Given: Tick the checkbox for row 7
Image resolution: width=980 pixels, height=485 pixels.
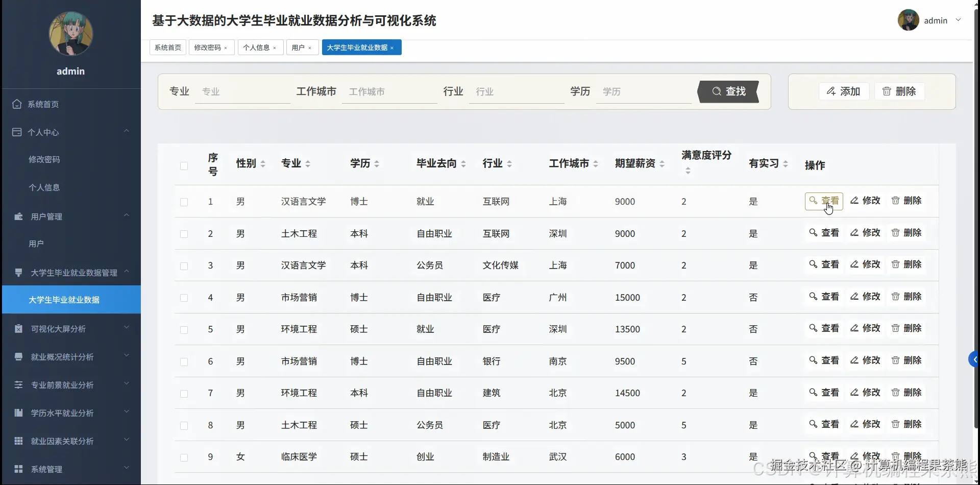Looking at the screenshot, I should [184, 394].
